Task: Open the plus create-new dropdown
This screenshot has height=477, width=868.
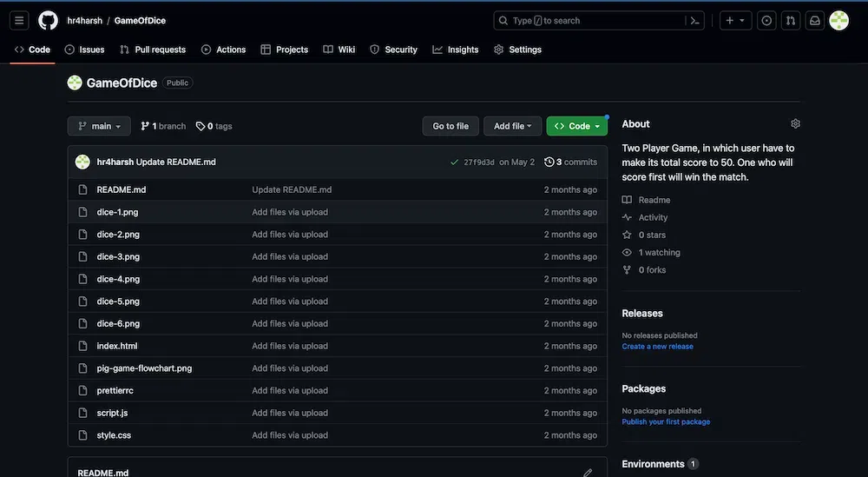Action: pos(735,21)
